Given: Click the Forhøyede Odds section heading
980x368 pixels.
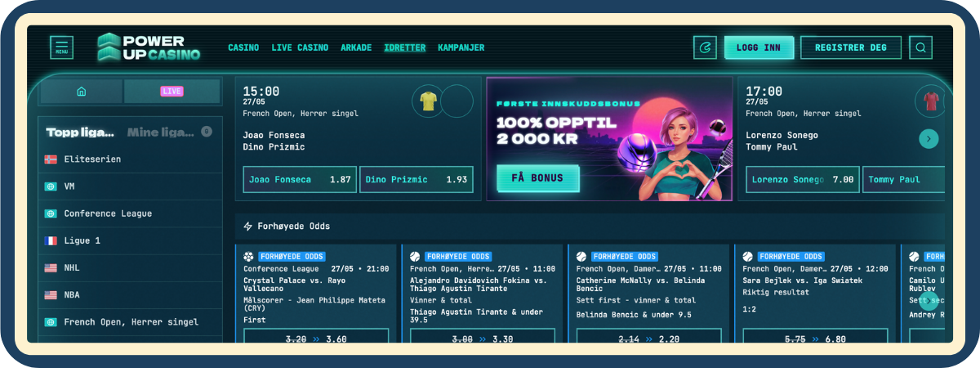Looking at the screenshot, I should [295, 226].
